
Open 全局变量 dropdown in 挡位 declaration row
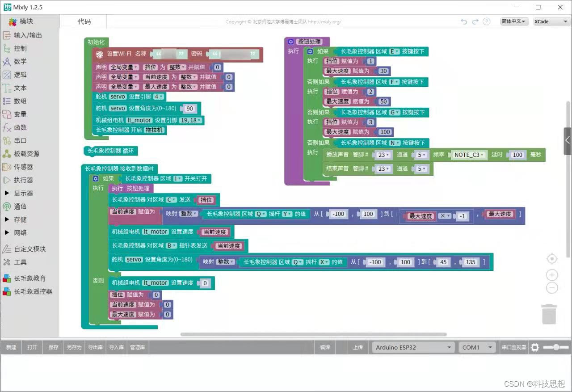(x=124, y=67)
